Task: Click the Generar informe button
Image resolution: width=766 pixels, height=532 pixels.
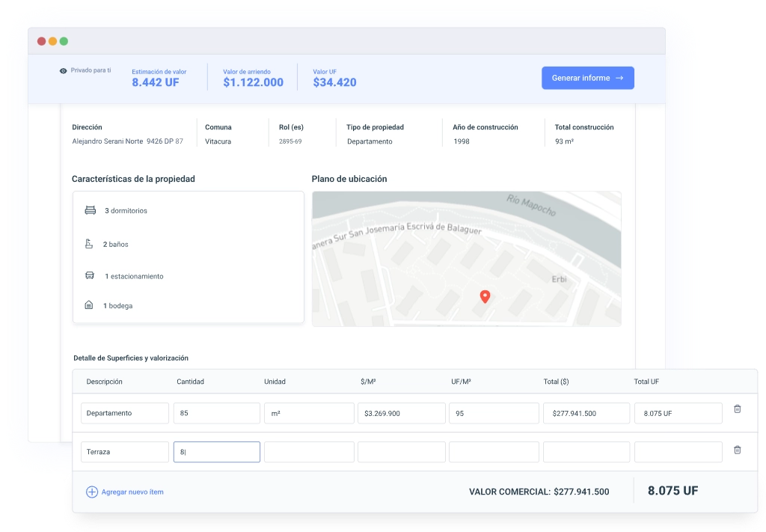Action: (x=588, y=78)
